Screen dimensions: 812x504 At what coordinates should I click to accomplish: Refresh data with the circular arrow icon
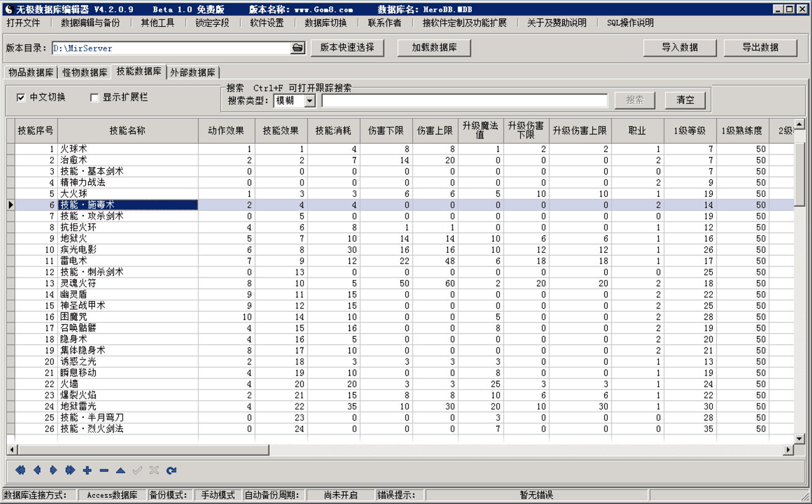(x=171, y=470)
